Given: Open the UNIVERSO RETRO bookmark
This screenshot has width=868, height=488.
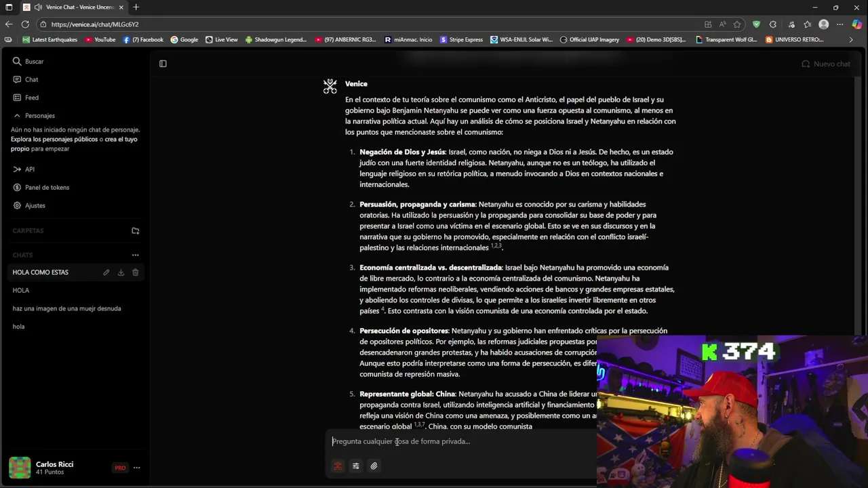Looking at the screenshot, I should click(x=795, y=40).
